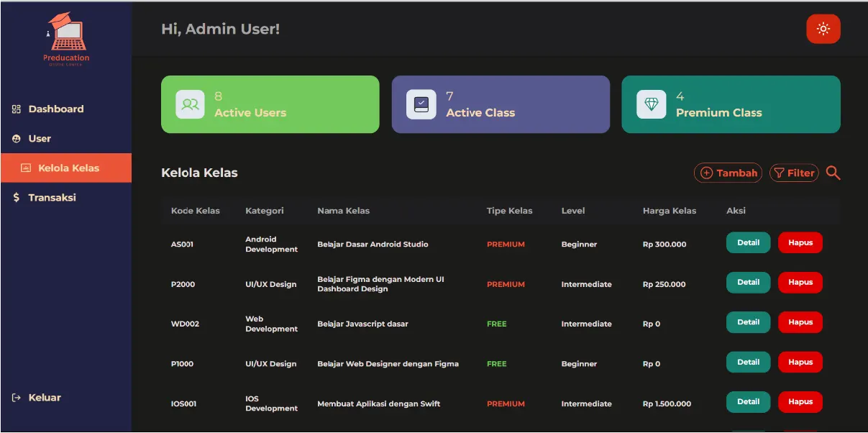Click the Tambah button to add class
This screenshot has height=433, width=868.
coord(728,173)
